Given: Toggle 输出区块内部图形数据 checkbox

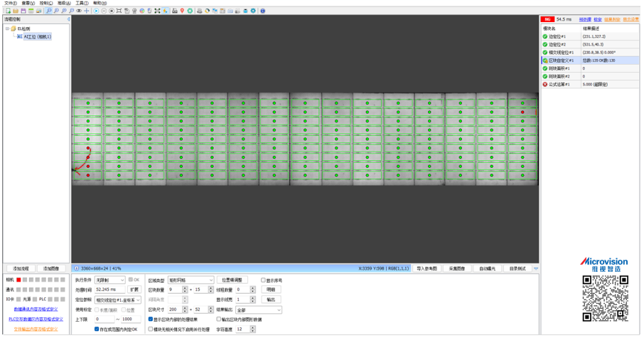Looking at the screenshot, I should [x=218, y=319].
